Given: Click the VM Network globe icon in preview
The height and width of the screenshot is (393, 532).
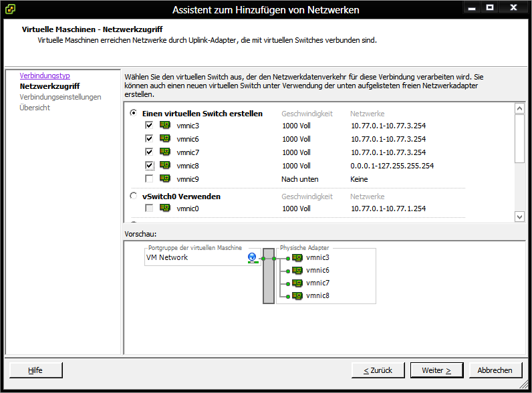Looking at the screenshot, I should [253, 257].
